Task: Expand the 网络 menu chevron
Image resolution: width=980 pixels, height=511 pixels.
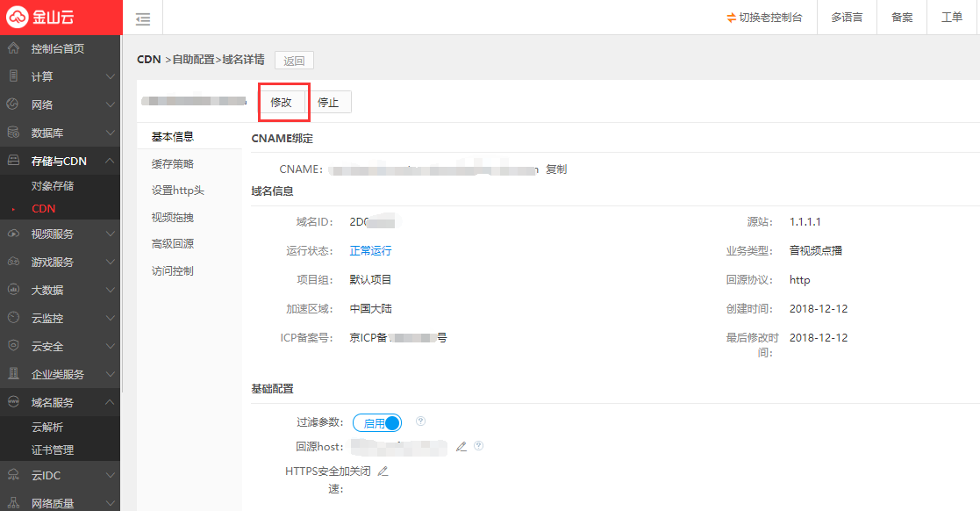Action: (x=110, y=104)
